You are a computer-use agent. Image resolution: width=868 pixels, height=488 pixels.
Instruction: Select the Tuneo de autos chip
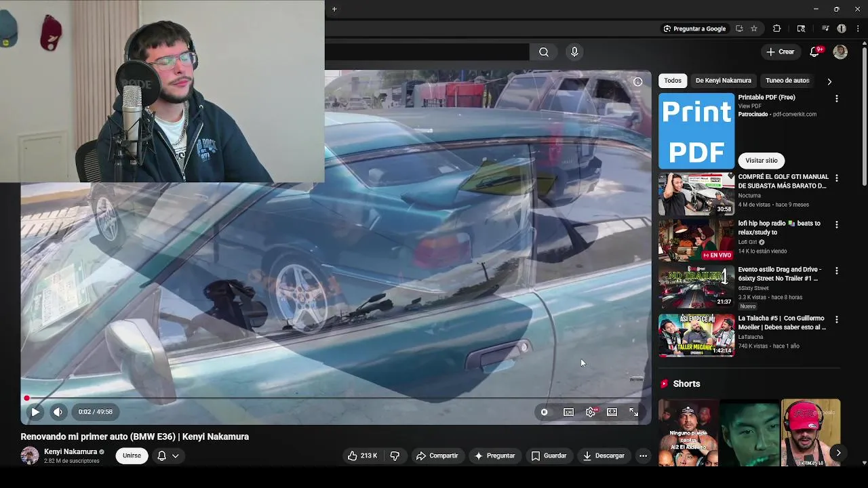pos(787,81)
